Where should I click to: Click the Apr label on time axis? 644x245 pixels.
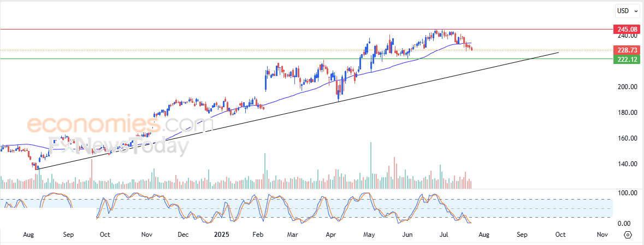pos(330,235)
